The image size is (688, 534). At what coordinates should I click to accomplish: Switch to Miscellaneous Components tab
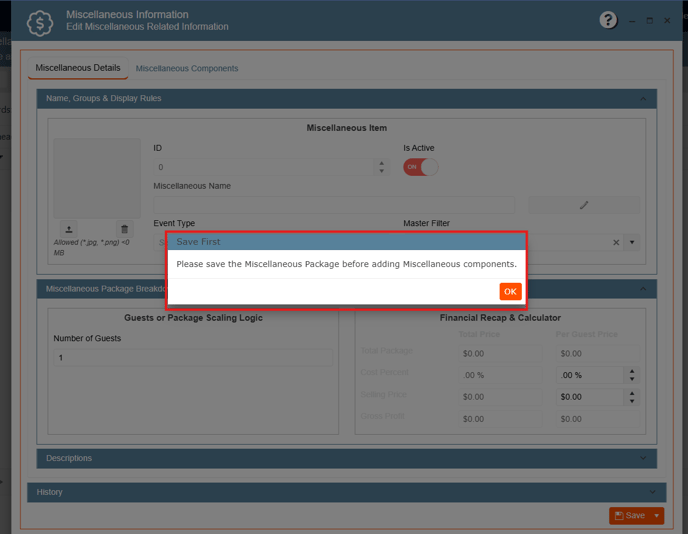(x=187, y=68)
